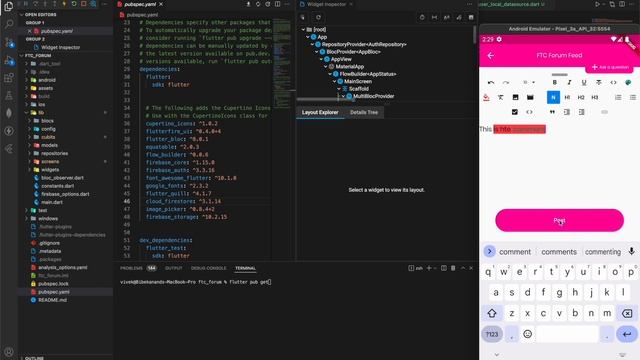Click the pink Post button
This screenshot has width=640, height=360.
point(560,220)
